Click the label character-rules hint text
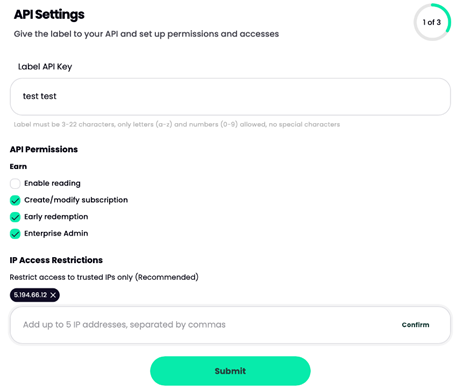The height and width of the screenshot is (389, 457). [x=177, y=124]
